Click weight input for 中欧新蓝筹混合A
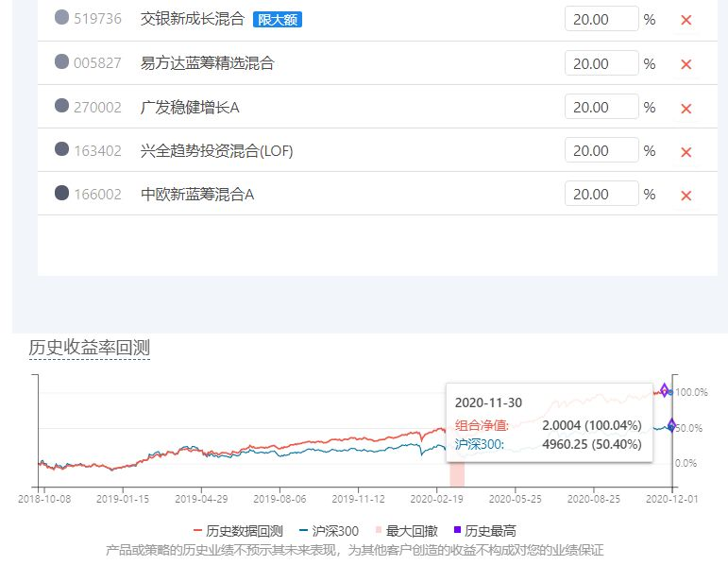This screenshot has width=728, height=565. [x=601, y=194]
